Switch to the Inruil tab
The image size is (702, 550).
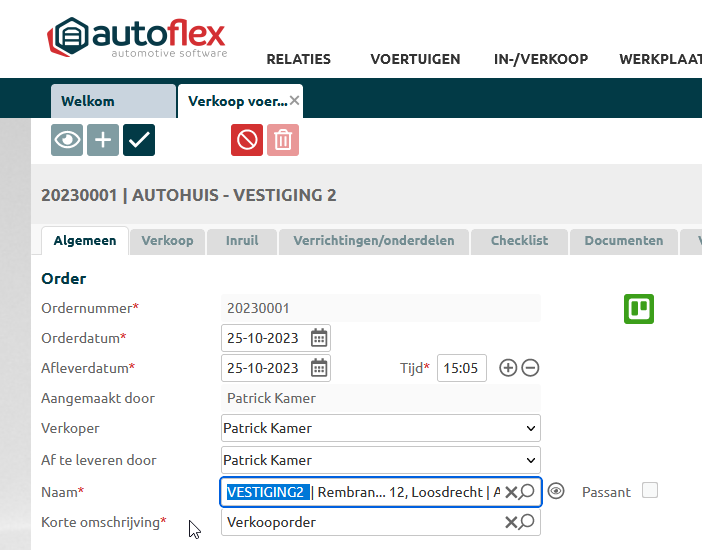tap(242, 241)
